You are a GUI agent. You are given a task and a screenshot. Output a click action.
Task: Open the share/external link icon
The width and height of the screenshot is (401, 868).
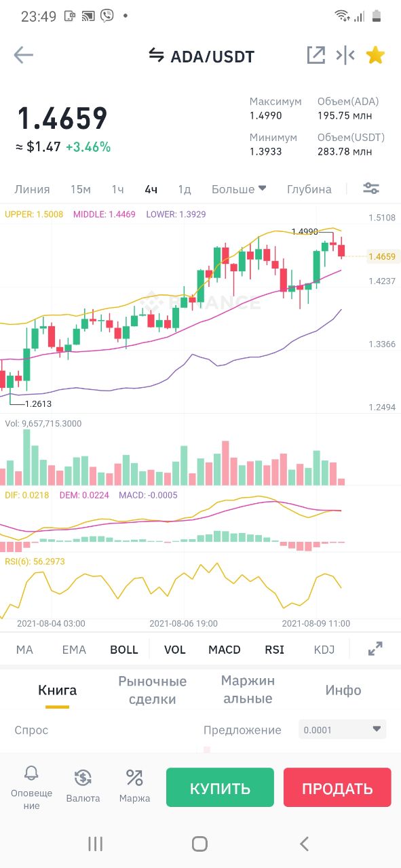point(316,56)
